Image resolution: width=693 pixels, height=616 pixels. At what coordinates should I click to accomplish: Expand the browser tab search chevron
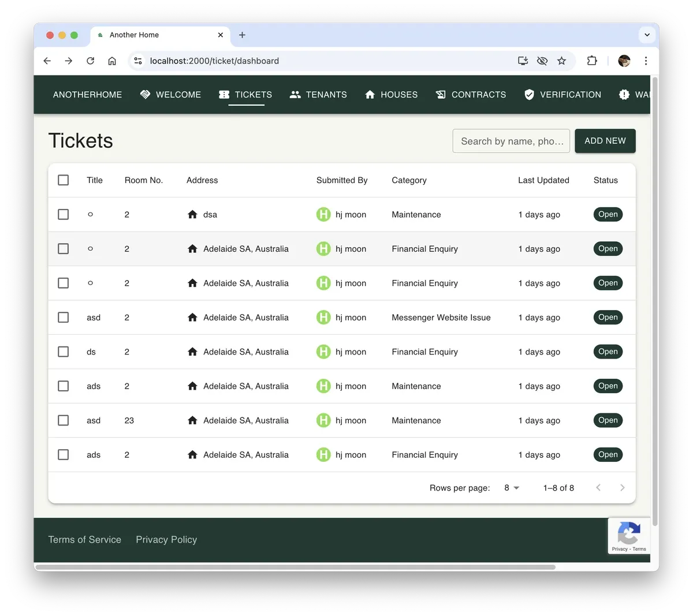[x=647, y=35]
